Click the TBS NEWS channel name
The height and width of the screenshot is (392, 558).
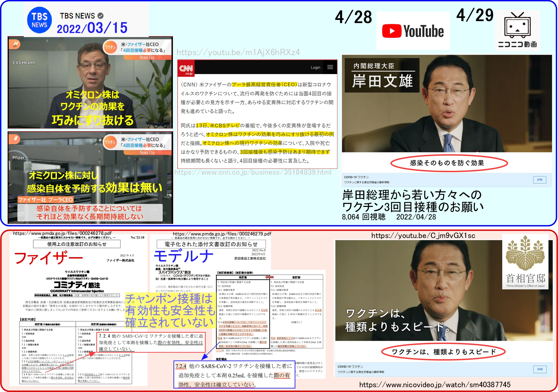[x=77, y=16]
